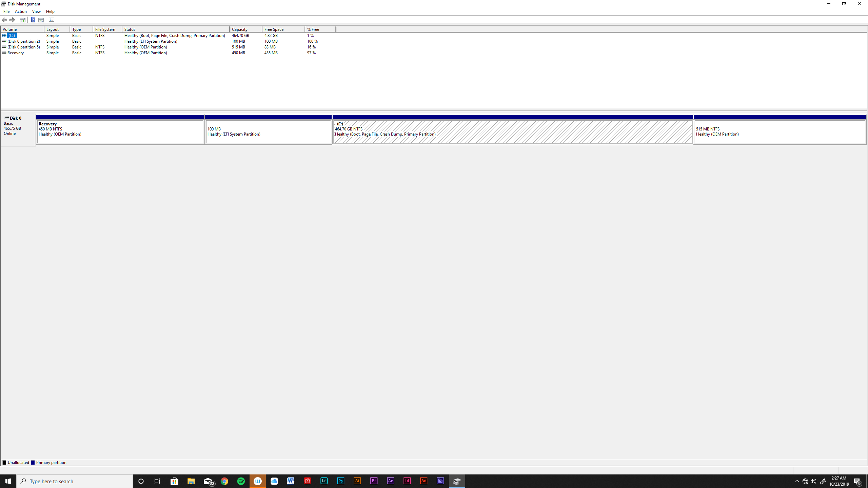Select the Back navigation icon
The image size is (868, 488).
click(4, 20)
